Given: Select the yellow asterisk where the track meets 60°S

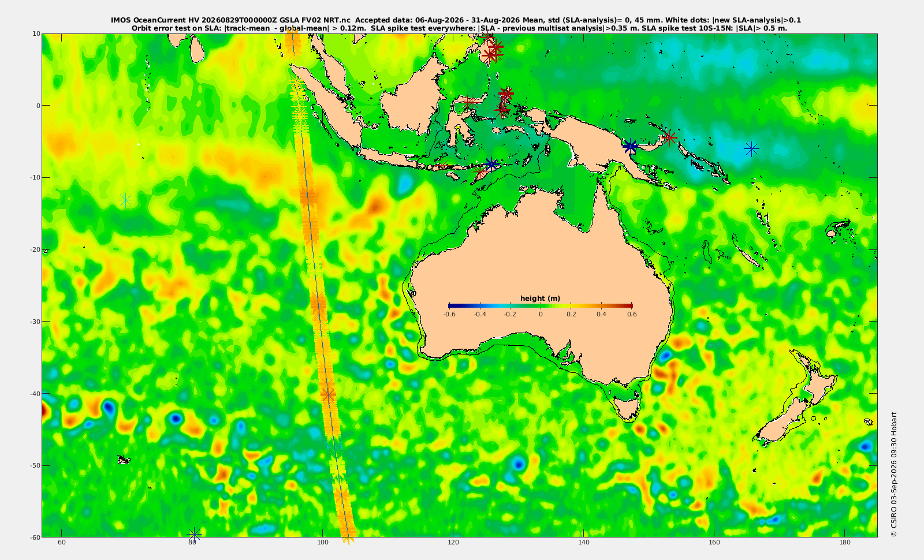Looking at the screenshot, I should pos(348,537).
